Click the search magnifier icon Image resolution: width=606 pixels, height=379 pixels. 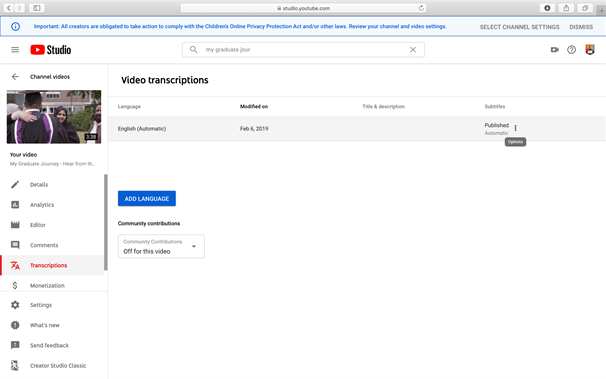pyautogui.click(x=194, y=49)
